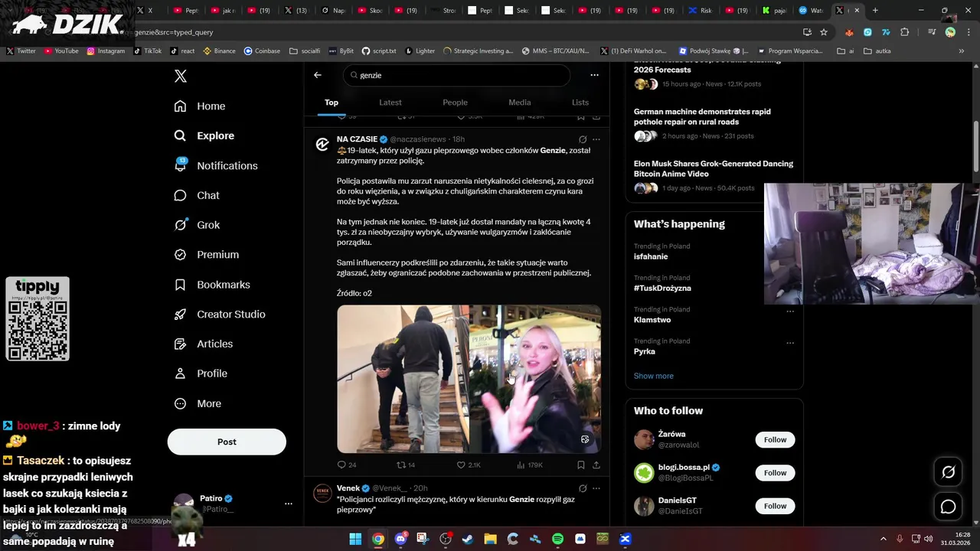
Task: Open trending topic isfahanie
Action: [x=651, y=256]
